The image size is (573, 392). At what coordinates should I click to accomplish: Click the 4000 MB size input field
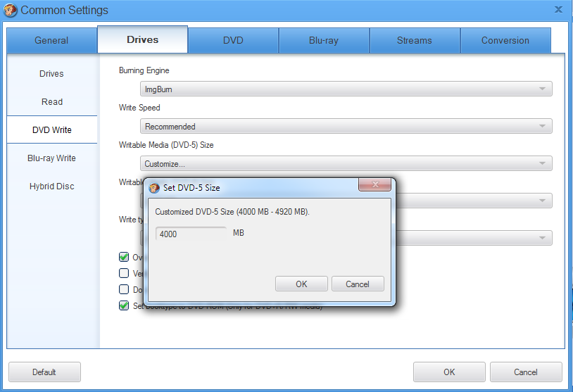click(191, 234)
